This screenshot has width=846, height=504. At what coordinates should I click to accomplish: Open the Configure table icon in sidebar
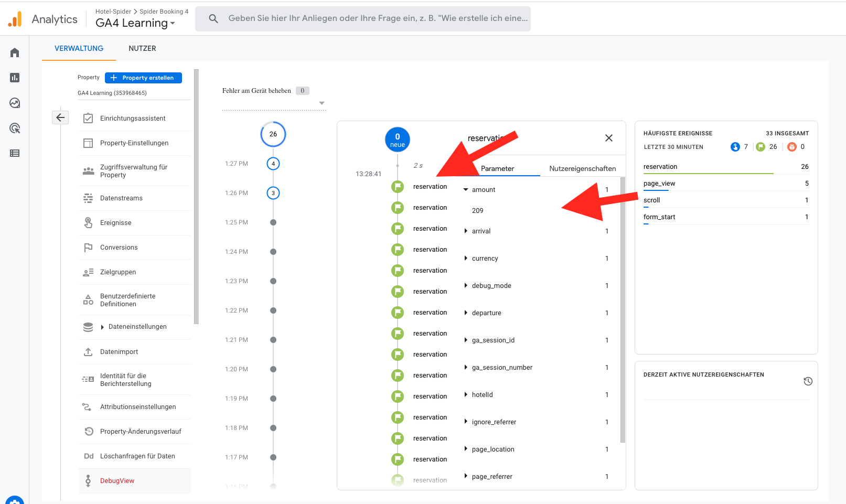15,153
